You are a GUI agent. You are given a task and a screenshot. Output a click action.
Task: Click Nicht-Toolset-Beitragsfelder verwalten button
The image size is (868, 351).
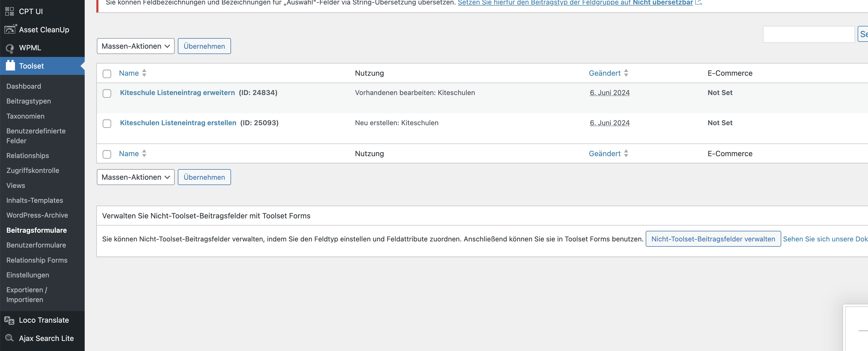click(x=713, y=239)
